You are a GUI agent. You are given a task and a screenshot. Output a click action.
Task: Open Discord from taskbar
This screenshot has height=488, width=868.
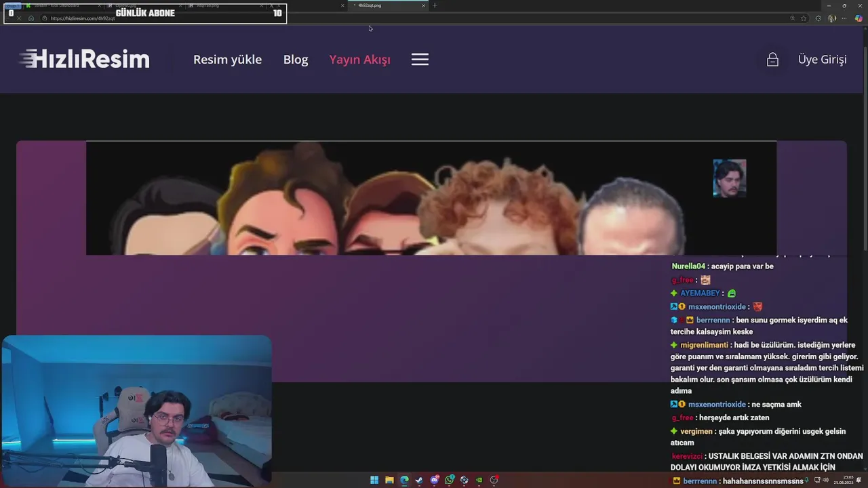tap(434, 480)
